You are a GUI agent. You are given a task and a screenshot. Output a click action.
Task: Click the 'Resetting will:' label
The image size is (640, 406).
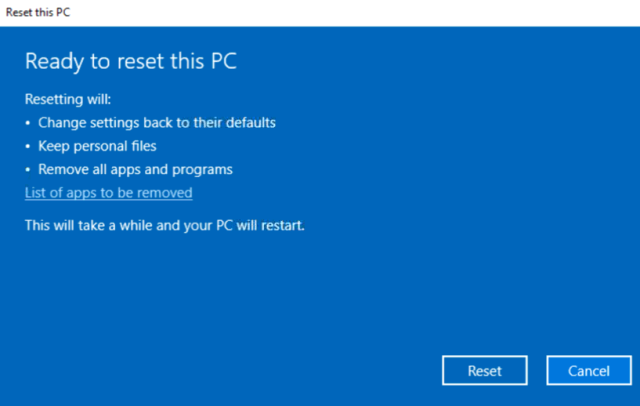click(67, 100)
